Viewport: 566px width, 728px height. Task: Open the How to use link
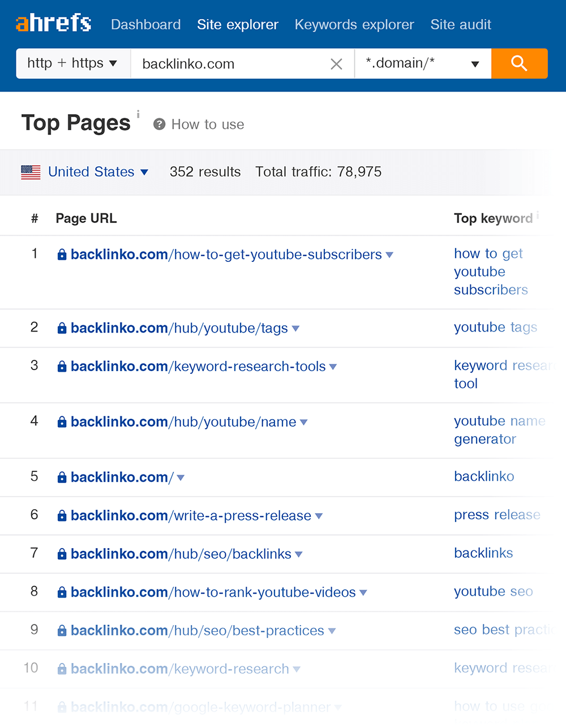point(208,124)
